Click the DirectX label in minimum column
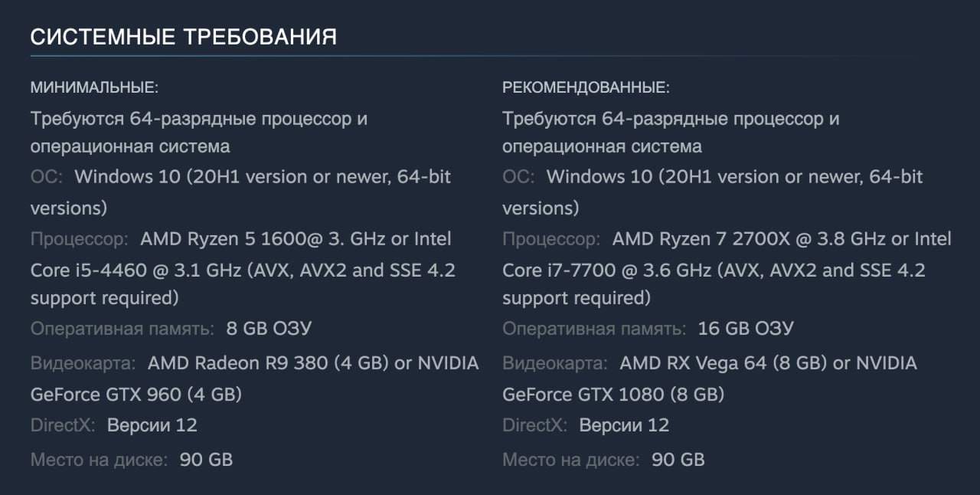The height and width of the screenshot is (495, 980). 63,425
